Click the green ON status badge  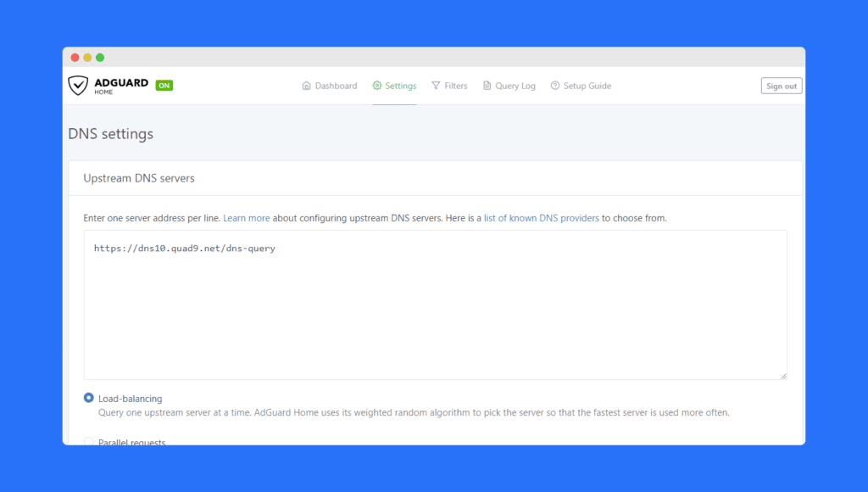[x=164, y=86]
